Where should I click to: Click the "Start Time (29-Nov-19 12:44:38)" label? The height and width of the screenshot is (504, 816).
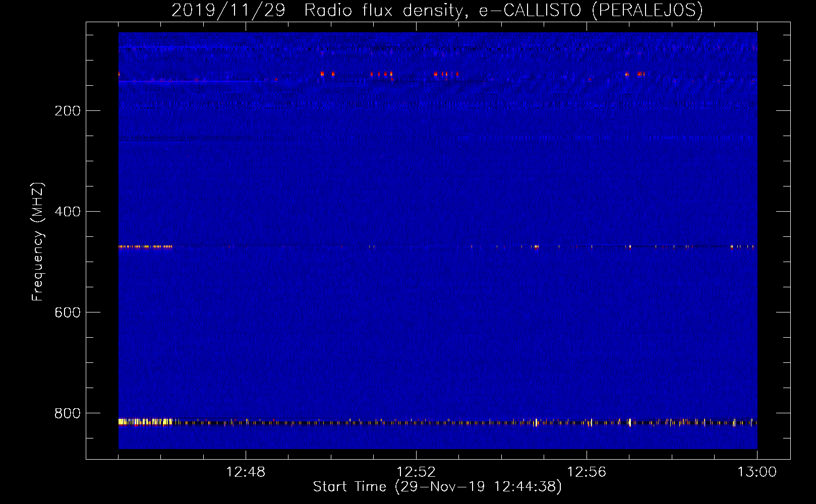[437, 487]
